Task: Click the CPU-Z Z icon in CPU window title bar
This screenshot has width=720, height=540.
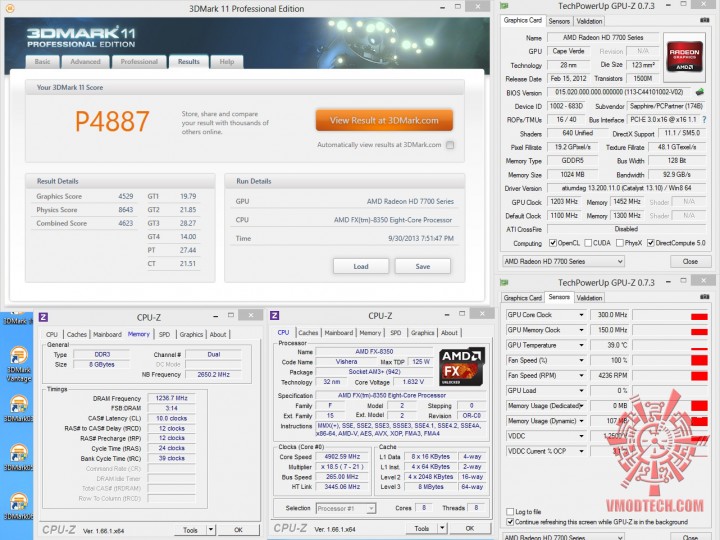Action: (275, 315)
